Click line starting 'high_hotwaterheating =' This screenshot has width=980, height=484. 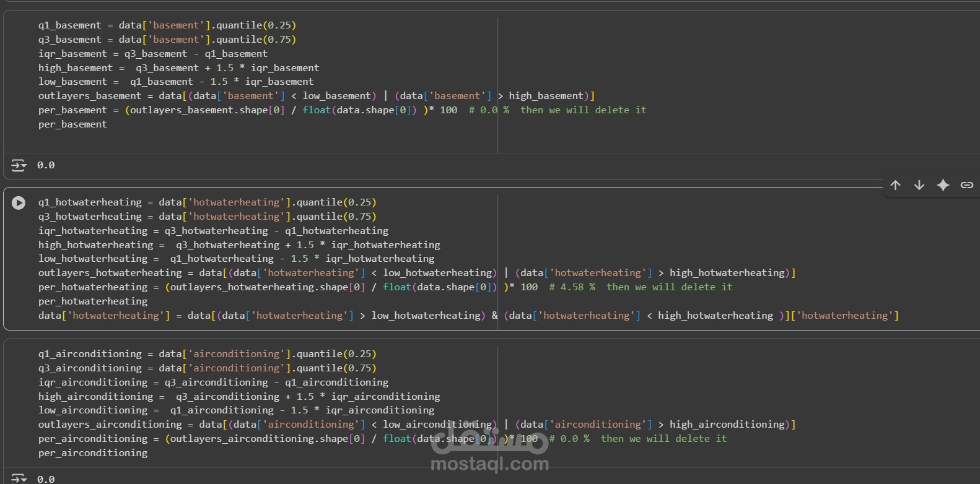tap(239, 245)
